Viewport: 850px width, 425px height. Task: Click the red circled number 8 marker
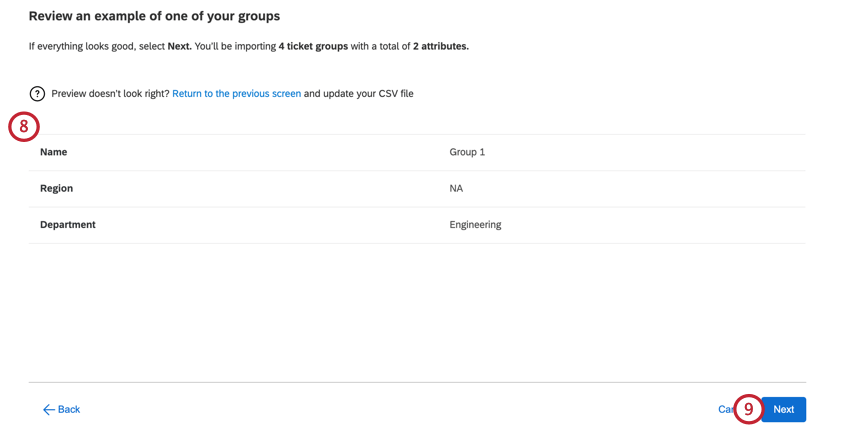24,127
